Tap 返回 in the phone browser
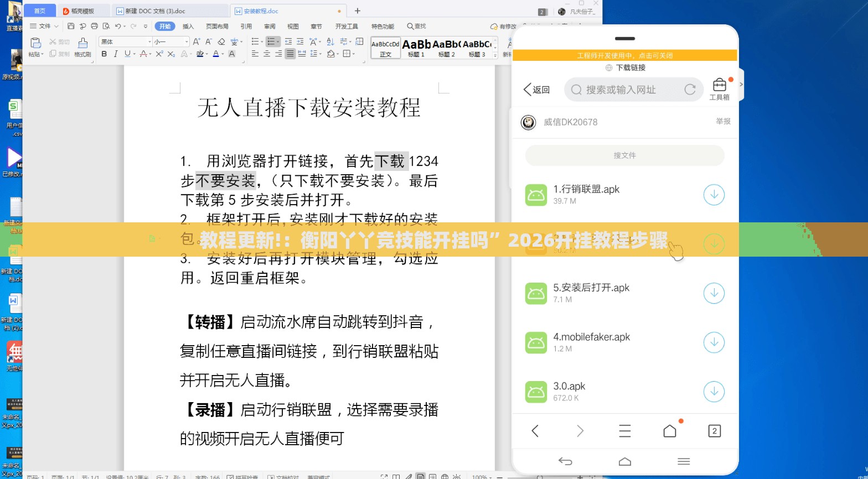Screen dimensions: 868x479 536,90
